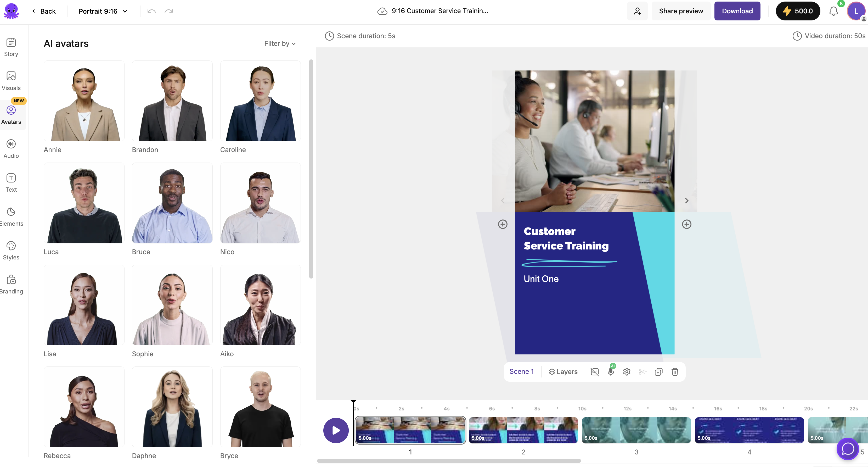Click the Download button
Viewport: 868px width, 467px height.
pyautogui.click(x=737, y=11)
